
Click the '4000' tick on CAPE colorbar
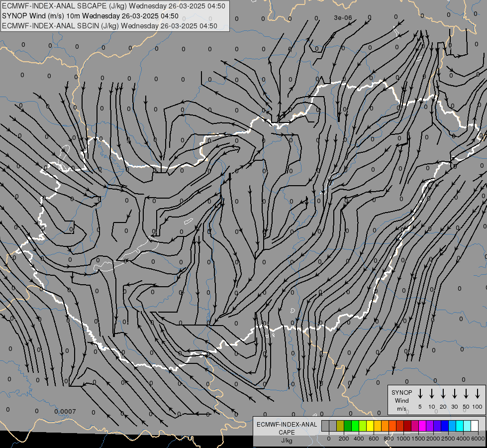pos(463,439)
